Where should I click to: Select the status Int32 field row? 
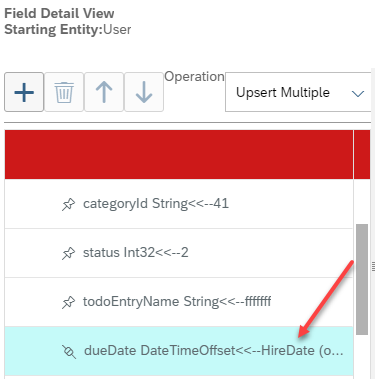[x=179, y=253]
